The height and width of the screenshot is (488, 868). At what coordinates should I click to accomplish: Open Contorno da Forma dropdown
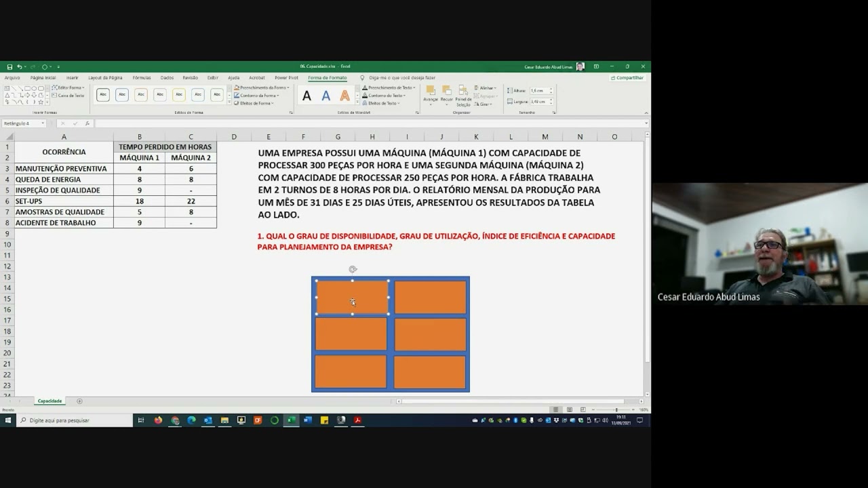[257, 96]
